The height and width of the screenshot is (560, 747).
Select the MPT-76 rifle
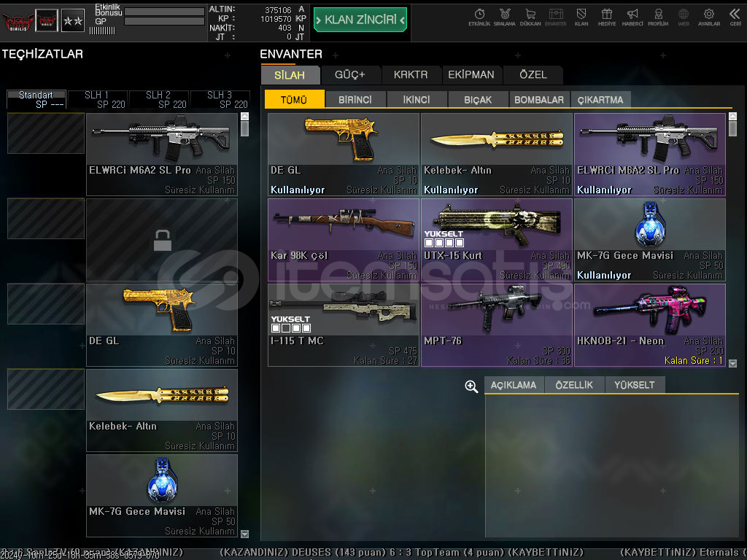497,325
